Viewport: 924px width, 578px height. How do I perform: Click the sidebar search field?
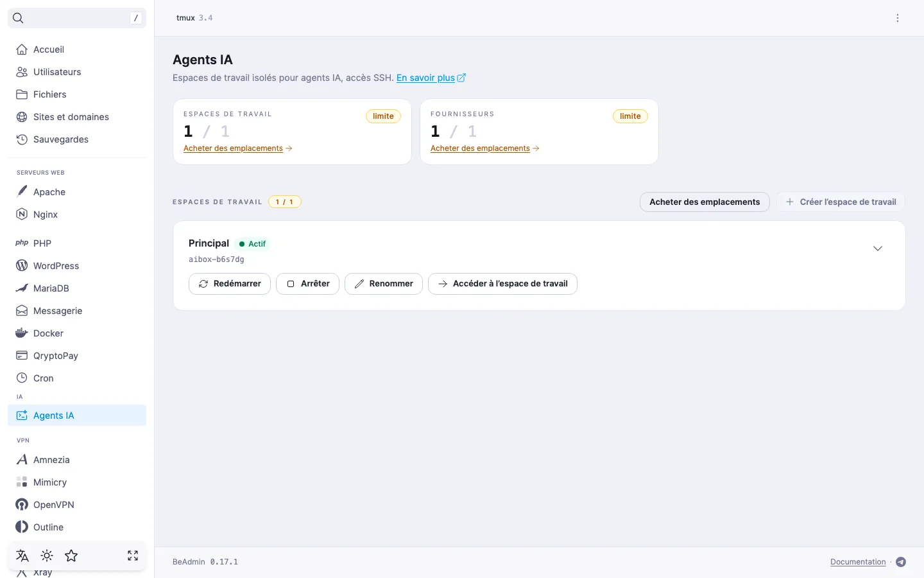pyautogui.click(x=77, y=18)
